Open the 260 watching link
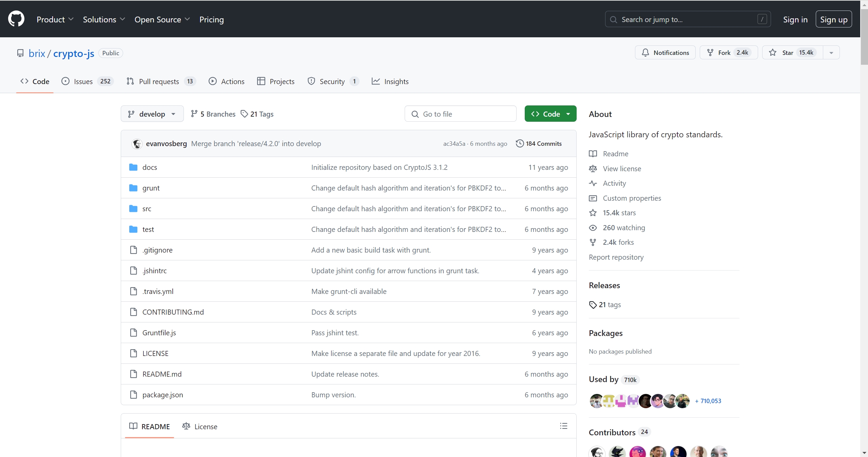This screenshot has height=457, width=868. point(623,227)
